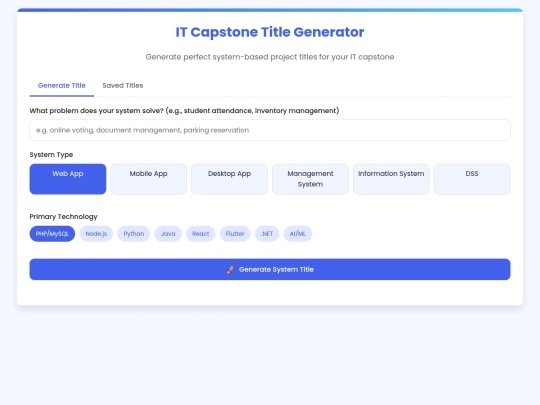
Task: Click the 'Generate perfect system-based project titles' subtitle
Action: 270,57
